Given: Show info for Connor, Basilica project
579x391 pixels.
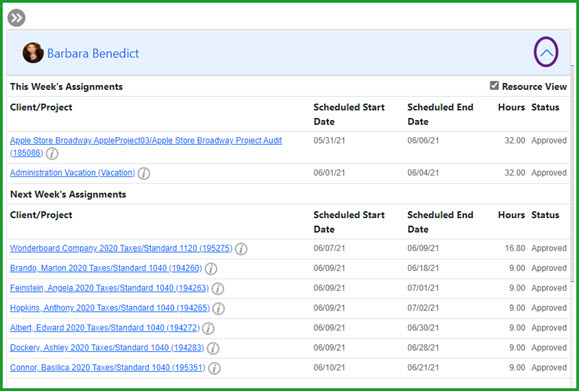Looking at the screenshot, I should coord(214,368).
